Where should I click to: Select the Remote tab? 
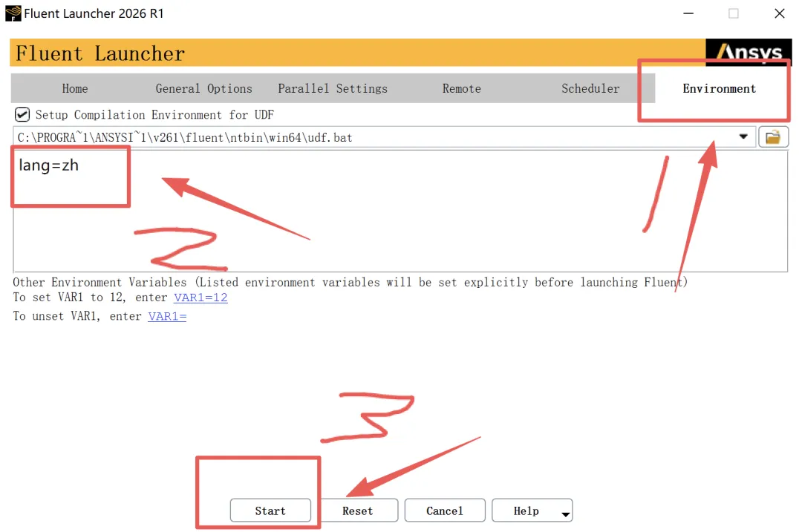461,88
